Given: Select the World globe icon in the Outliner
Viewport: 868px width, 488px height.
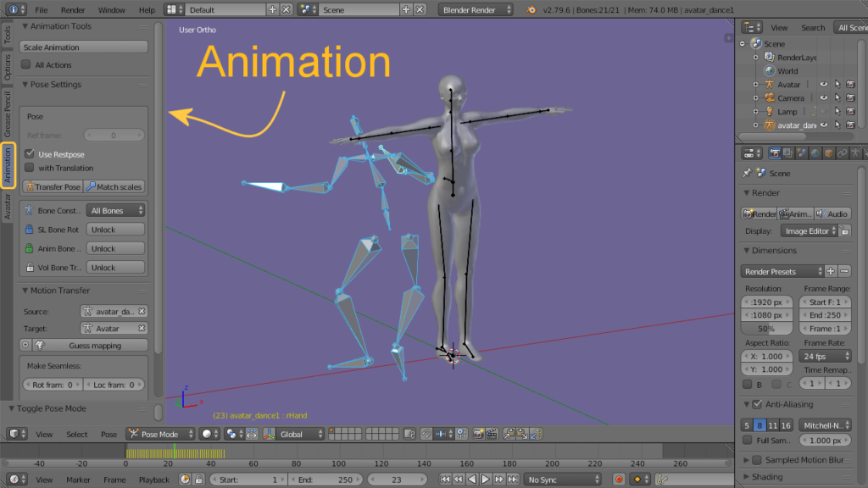Looking at the screenshot, I should pyautogui.click(x=769, y=70).
